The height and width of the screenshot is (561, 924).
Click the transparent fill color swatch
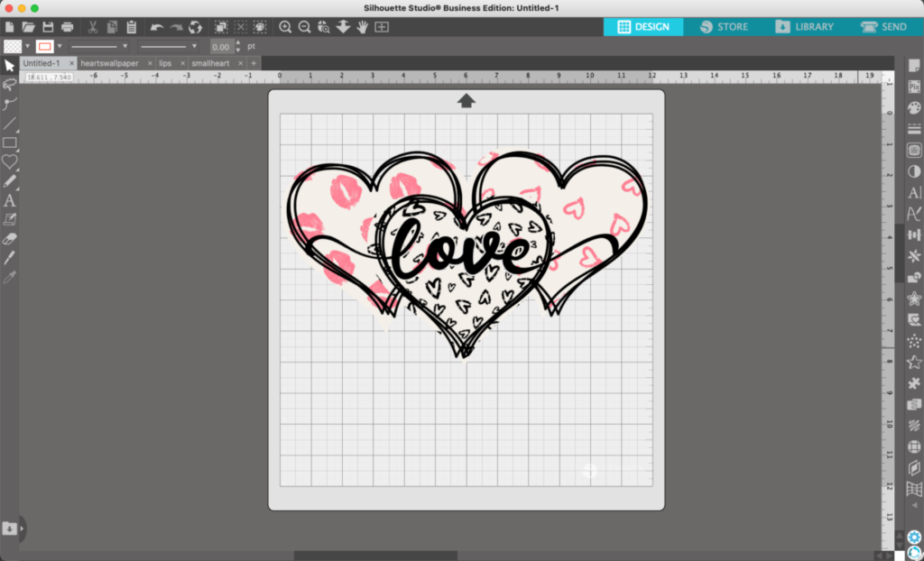tap(13, 47)
